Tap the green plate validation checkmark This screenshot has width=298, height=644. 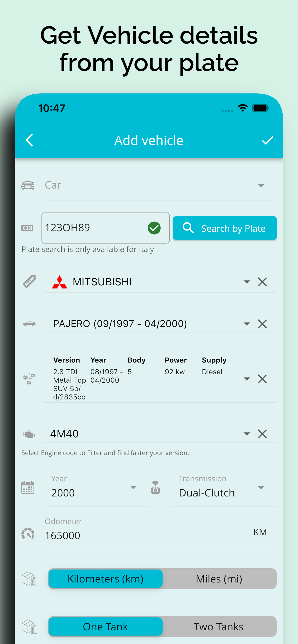tap(154, 228)
